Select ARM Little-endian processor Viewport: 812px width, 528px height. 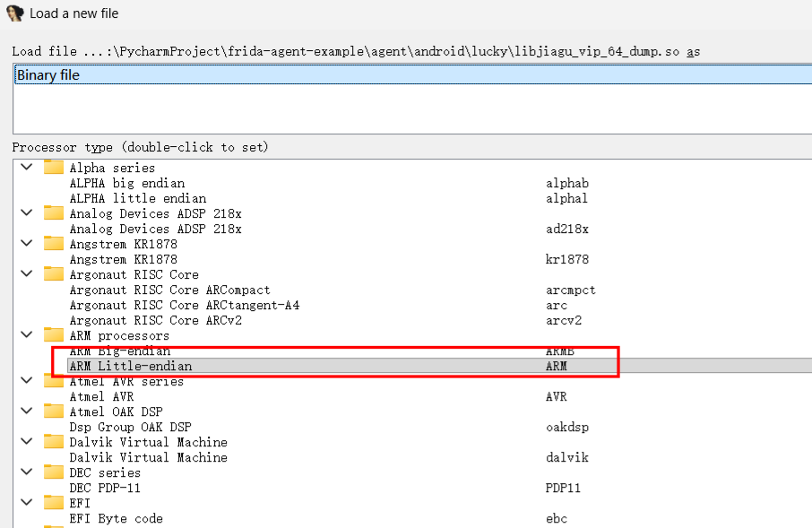point(131,366)
